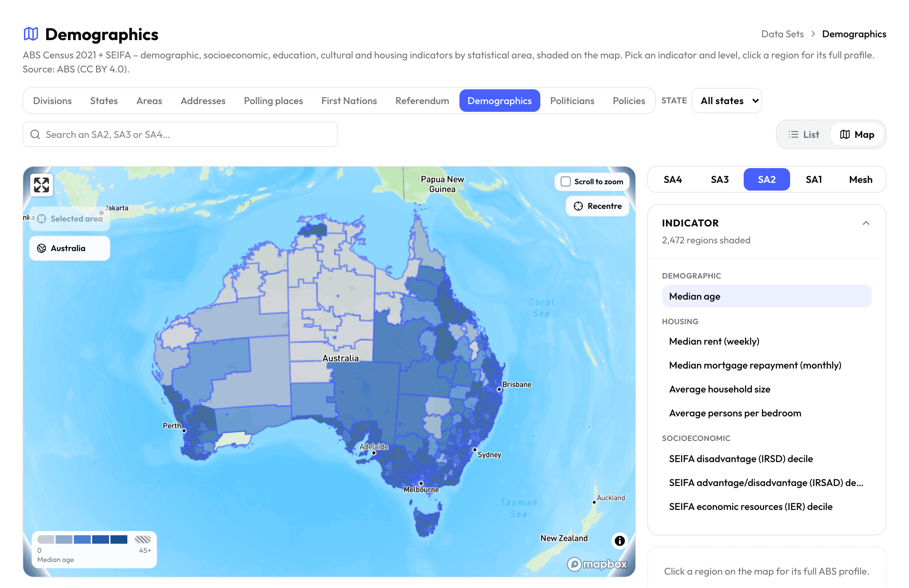Click the Data Sets breadcrumb link
Viewport: 909px width, 588px height.
782,34
